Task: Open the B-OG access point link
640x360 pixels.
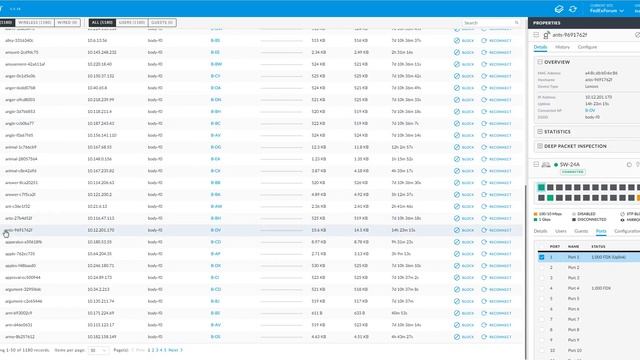Action: [216, 147]
